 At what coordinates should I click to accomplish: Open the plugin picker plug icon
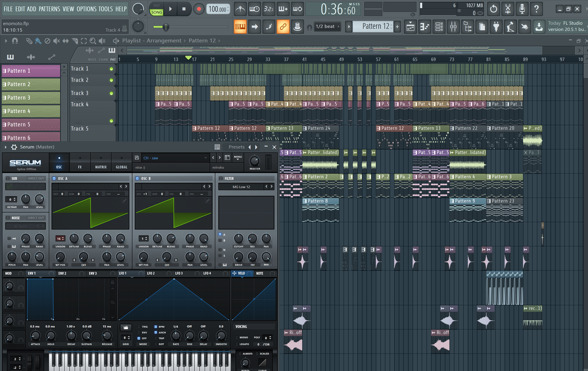(496, 27)
